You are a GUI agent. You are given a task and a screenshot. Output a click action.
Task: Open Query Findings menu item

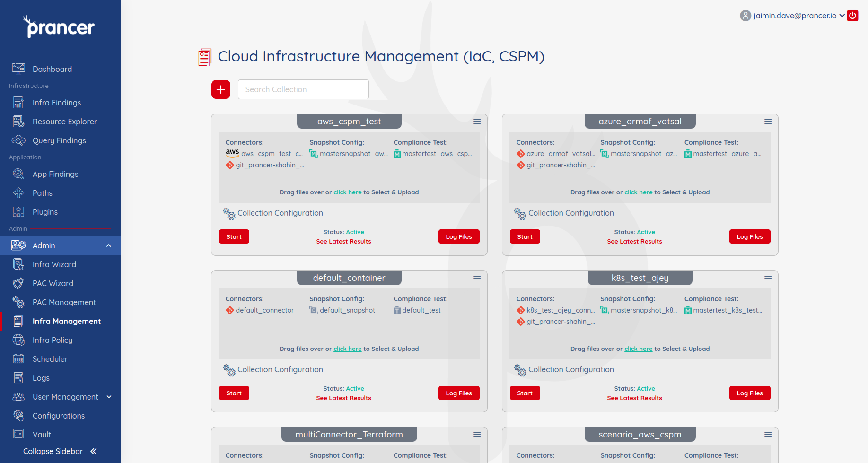click(60, 140)
